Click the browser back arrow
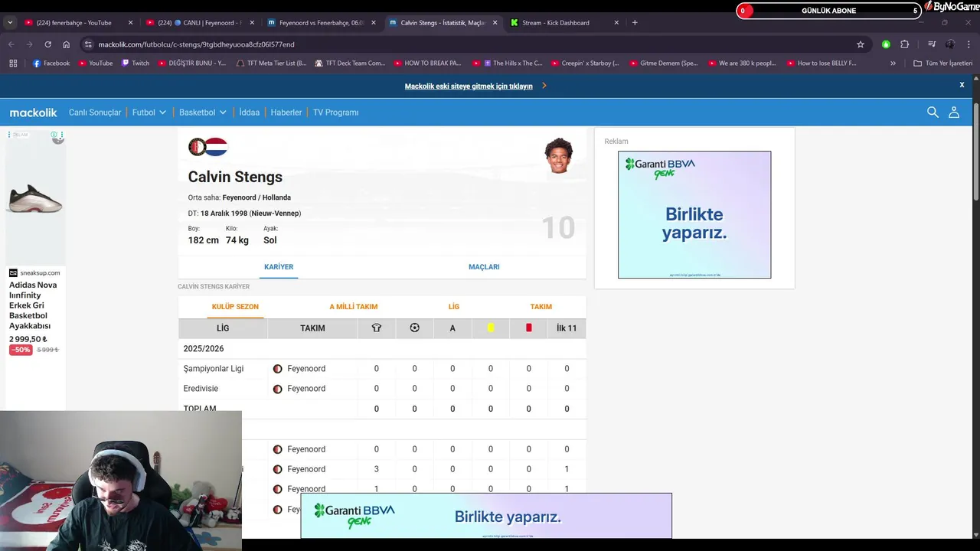The image size is (980, 551). point(11,44)
